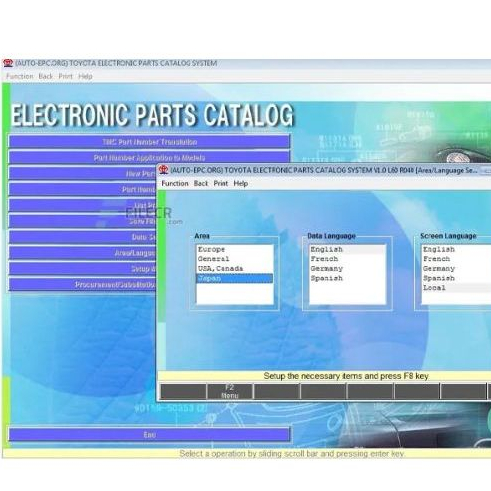Click the New Part button in background menu
The width and height of the screenshot is (491, 491).
click(82, 174)
